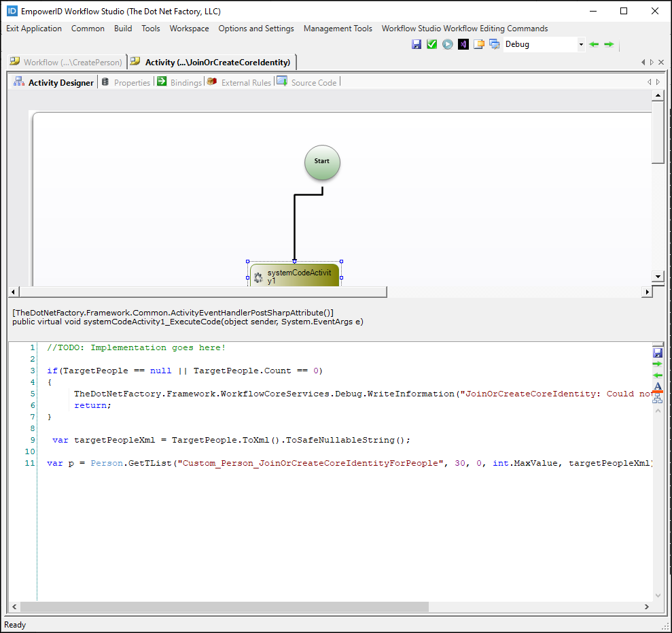This screenshot has height=633, width=672.
Task: Switch to the Source Code tab
Action: tap(306, 82)
